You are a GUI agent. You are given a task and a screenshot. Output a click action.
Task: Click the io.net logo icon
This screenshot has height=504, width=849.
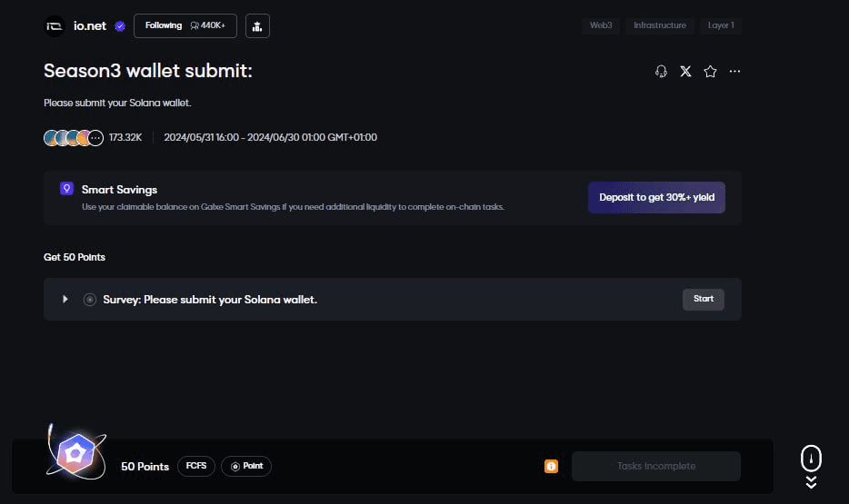point(55,26)
